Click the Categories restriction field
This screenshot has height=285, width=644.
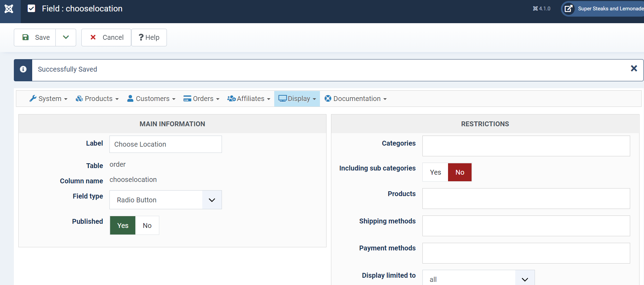click(x=526, y=146)
